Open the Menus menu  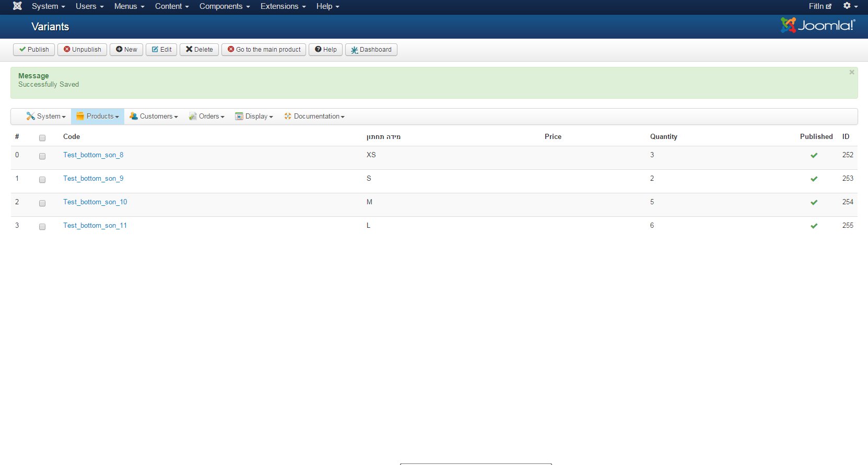(130, 6)
